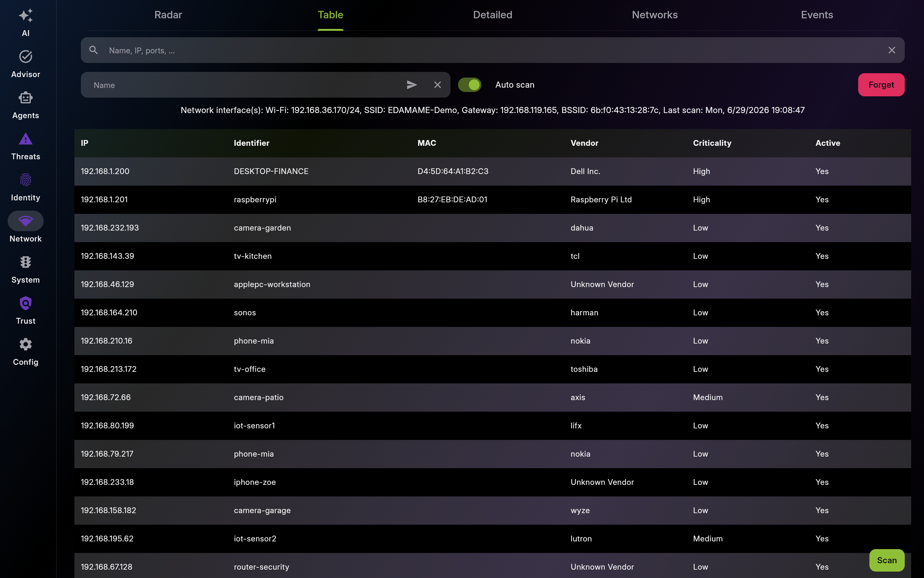Select the sonos identifier
This screenshot has height=578, width=924.
click(x=245, y=313)
